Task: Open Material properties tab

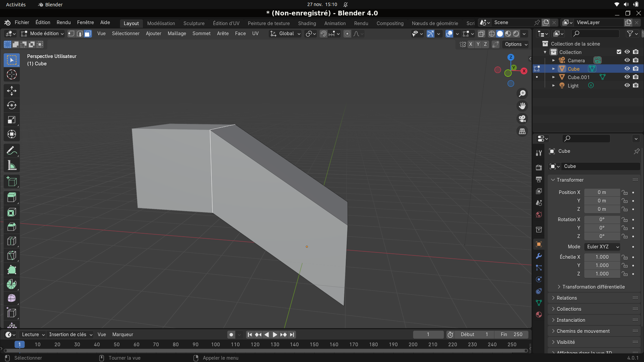Action: tap(539, 314)
